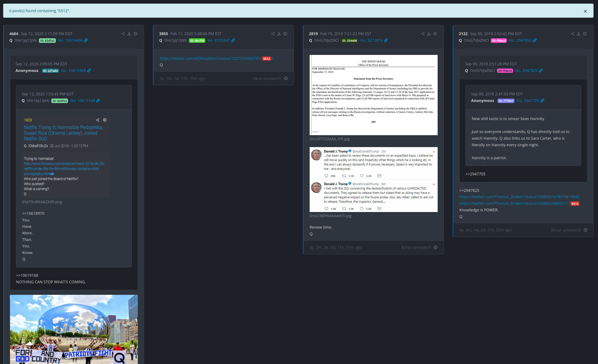The width and height of the screenshot is (598, 364).
Task: Click pink ID: ff4ecd badge on post 2122
Action: click(499, 40)
